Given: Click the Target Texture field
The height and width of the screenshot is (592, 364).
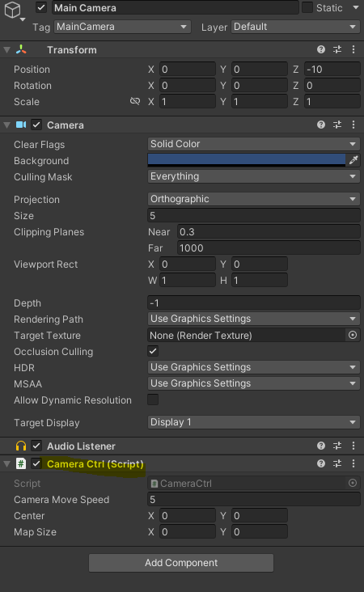Looking at the screenshot, I should point(247,335).
